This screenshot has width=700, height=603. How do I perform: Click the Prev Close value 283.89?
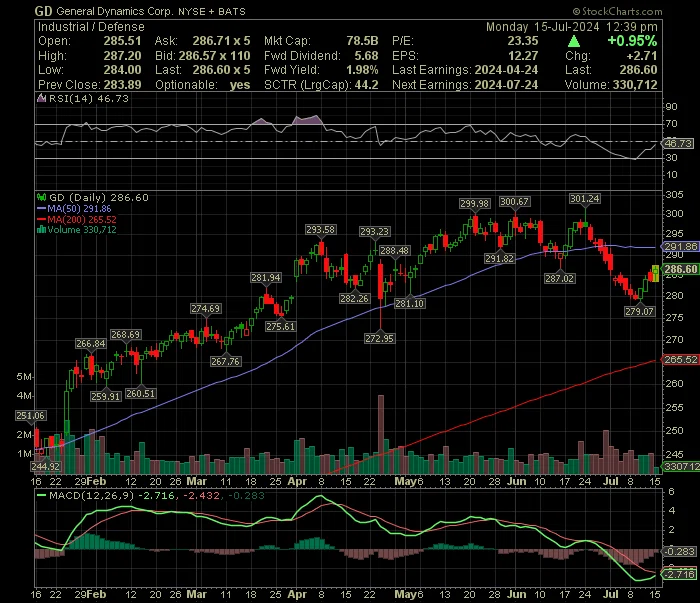[x=122, y=85]
